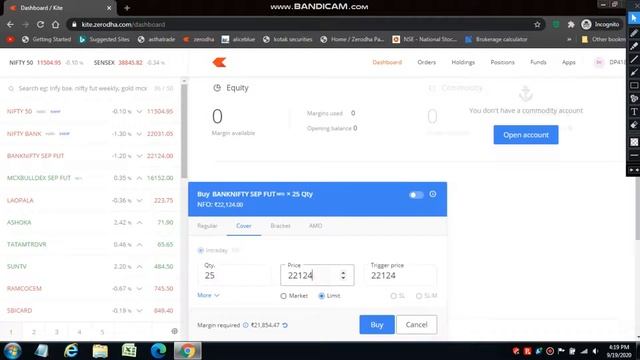This screenshot has height=360, width=640.
Task: Select the Bandicam line tool
Action: click(x=634, y=59)
